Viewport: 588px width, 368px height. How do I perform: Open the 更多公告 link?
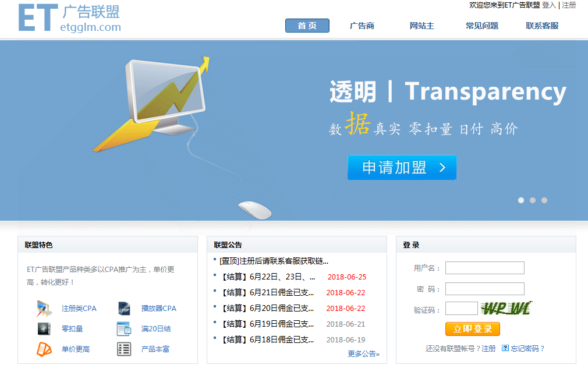[363, 353]
